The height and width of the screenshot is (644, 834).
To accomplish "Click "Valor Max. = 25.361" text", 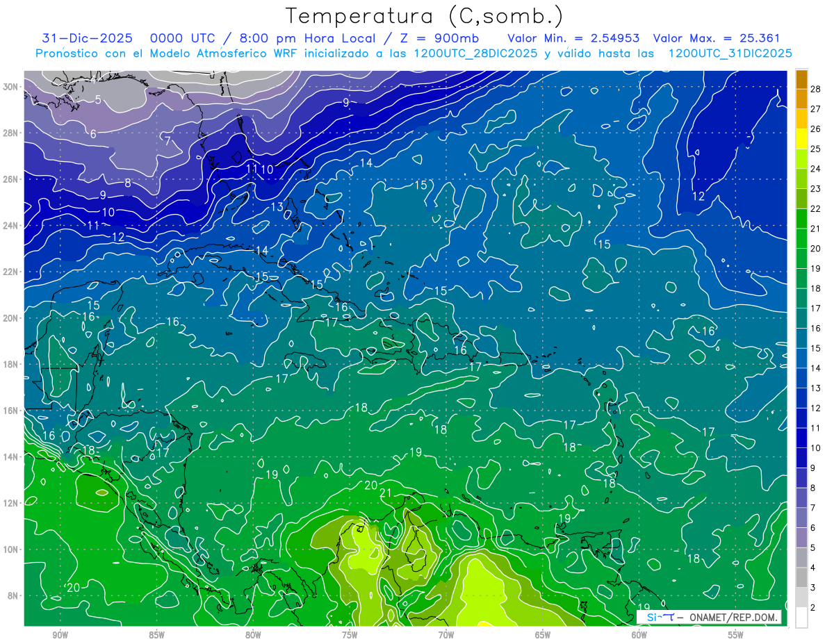I will click(x=717, y=38).
